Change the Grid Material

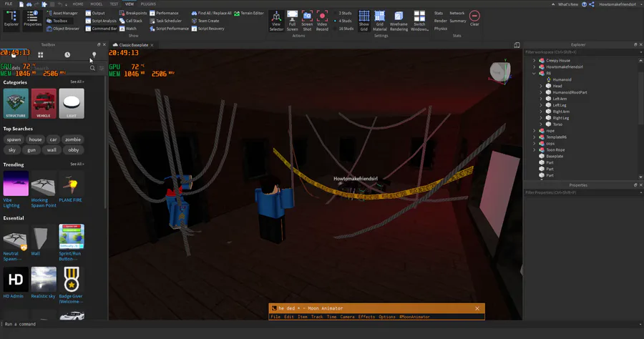tap(379, 21)
